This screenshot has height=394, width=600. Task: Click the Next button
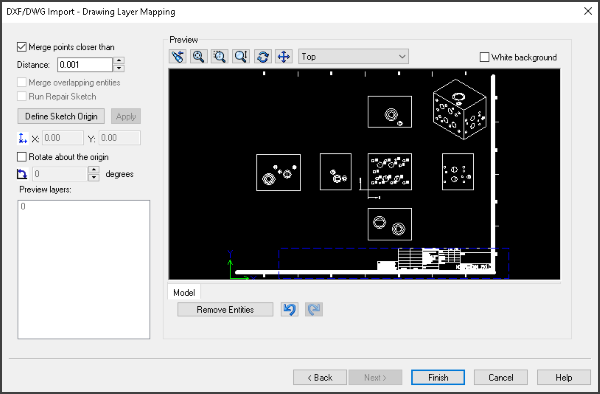click(x=375, y=378)
